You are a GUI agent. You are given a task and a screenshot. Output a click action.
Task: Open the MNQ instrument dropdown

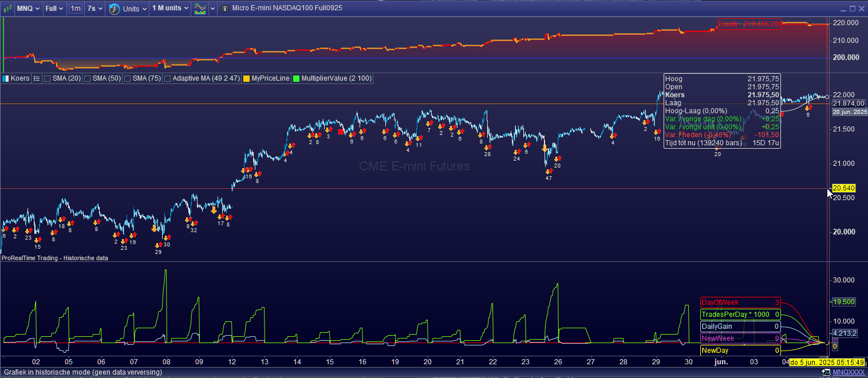pyautogui.click(x=28, y=9)
